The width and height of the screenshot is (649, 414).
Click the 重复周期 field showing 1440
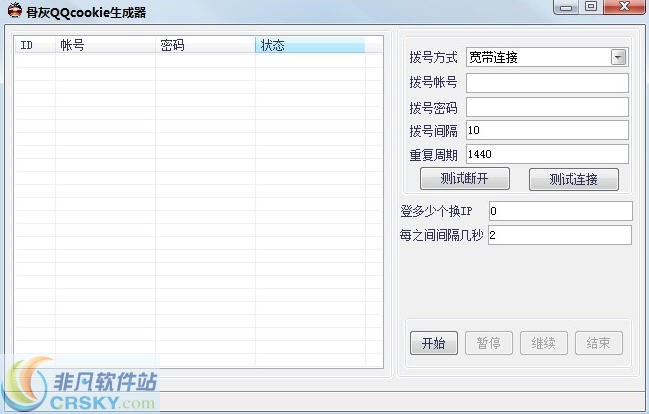(x=547, y=154)
